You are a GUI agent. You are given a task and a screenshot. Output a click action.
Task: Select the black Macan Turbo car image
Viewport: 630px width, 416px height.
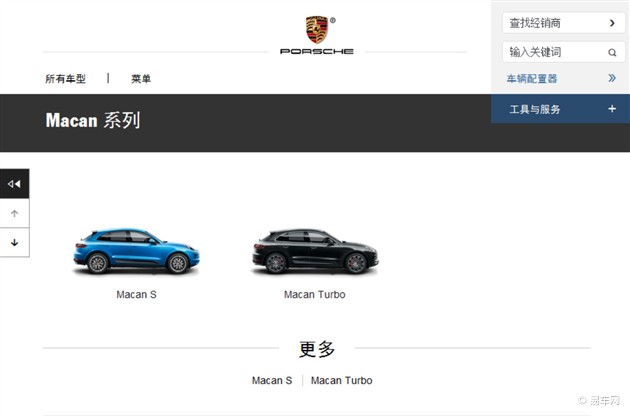pyautogui.click(x=315, y=252)
